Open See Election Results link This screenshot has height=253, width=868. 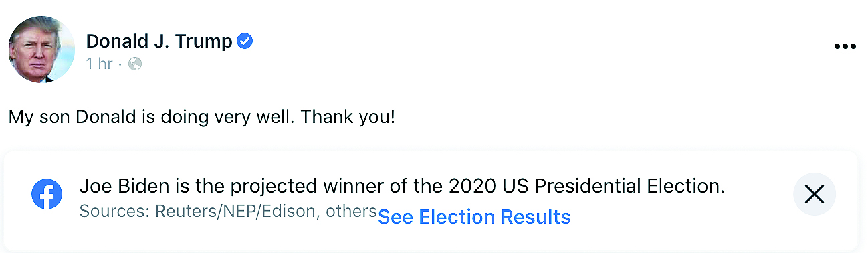tap(474, 217)
